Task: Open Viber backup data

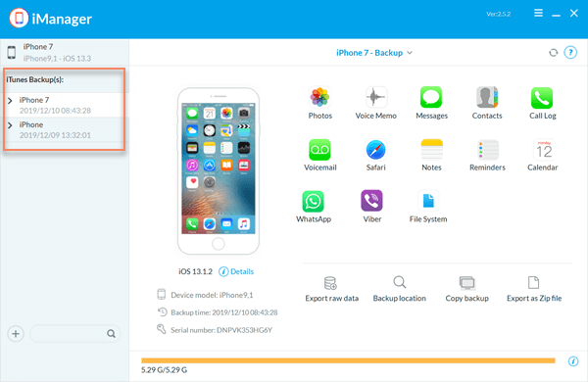Action: pos(371,207)
